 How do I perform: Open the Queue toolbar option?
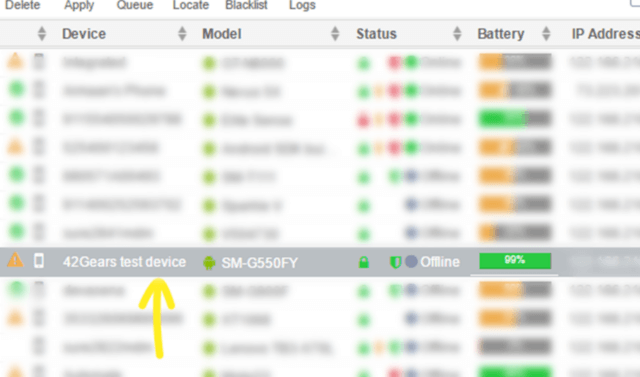(x=135, y=5)
